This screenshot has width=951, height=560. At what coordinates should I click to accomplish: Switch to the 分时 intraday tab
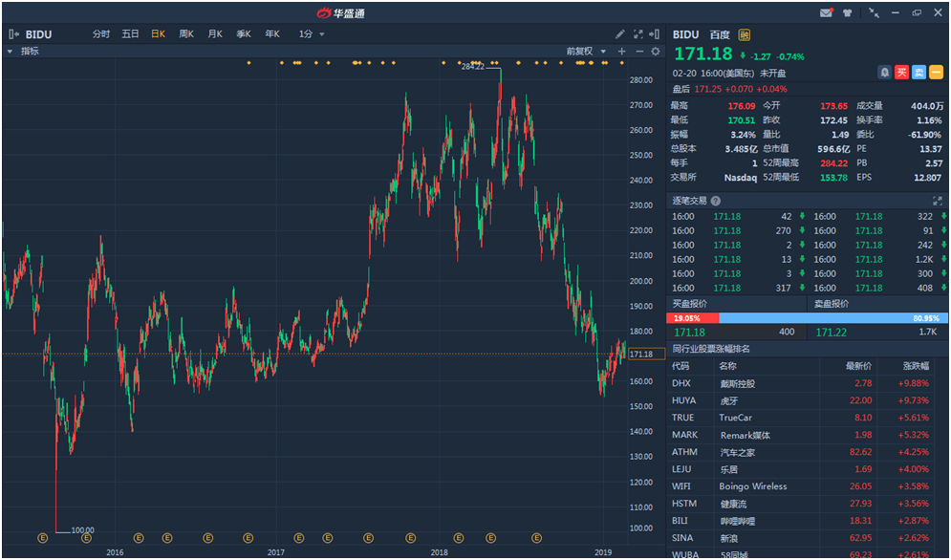(x=101, y=34)
